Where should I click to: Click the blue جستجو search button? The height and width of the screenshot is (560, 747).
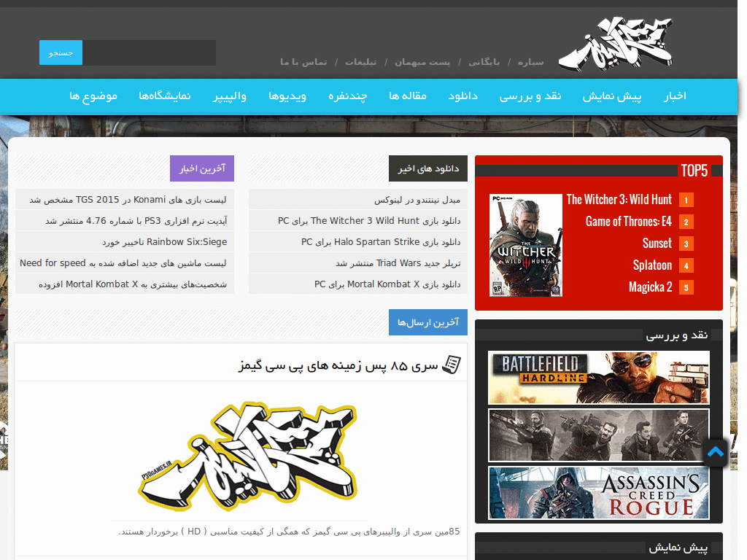(61, 52)
